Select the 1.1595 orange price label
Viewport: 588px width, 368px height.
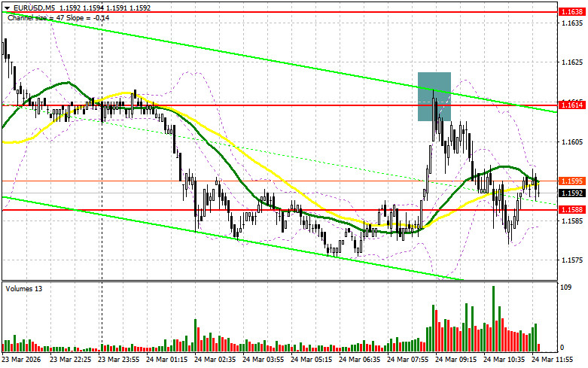(571, 181)
